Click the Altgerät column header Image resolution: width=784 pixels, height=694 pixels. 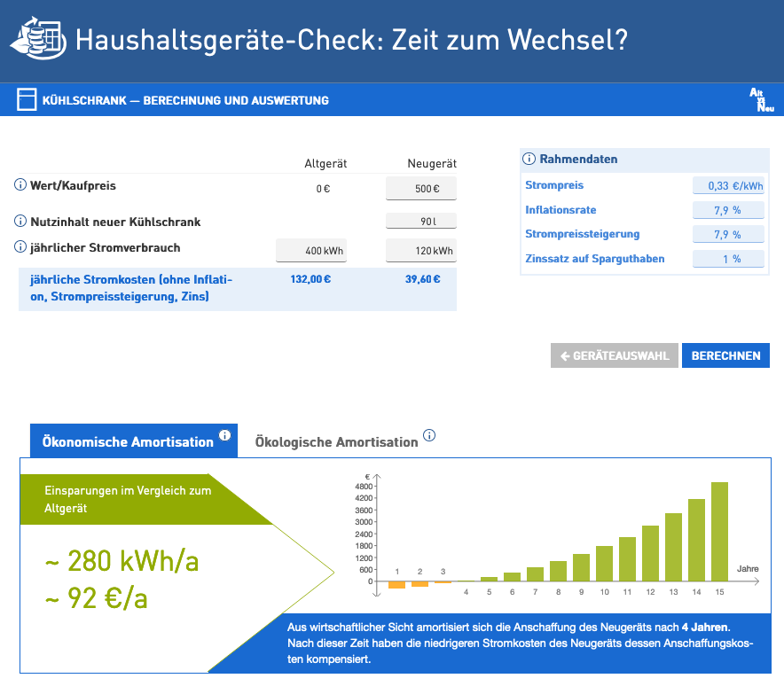coord(325,163)
